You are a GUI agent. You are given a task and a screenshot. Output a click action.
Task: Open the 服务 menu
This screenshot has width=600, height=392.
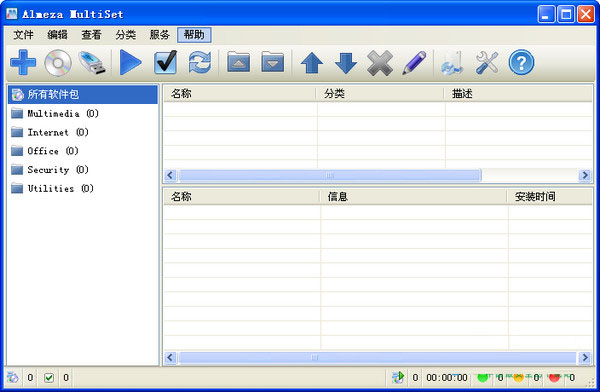coord(160,35)
